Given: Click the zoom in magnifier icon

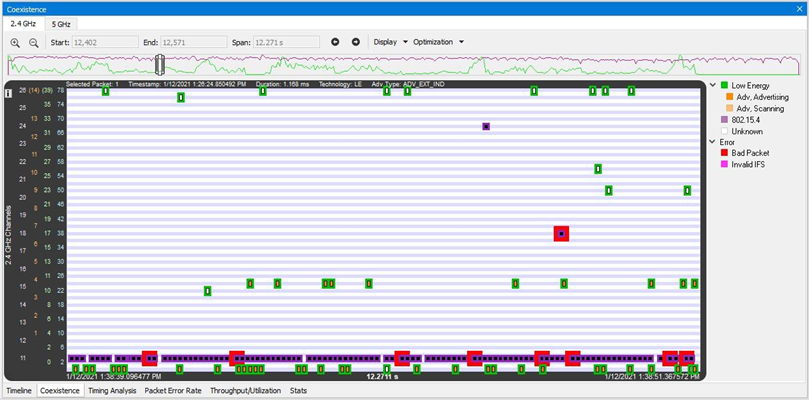Looking at the screenshot, I should (15, 43).
